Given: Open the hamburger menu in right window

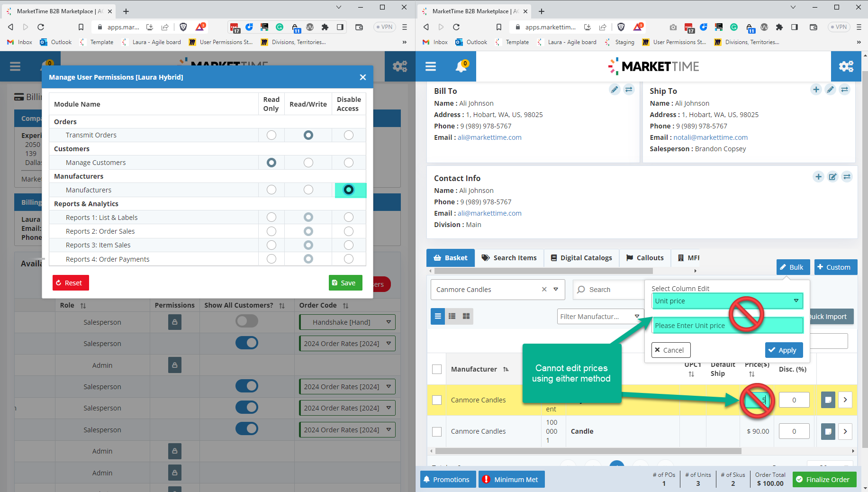Looking at the screenshot, I should 430,66.
